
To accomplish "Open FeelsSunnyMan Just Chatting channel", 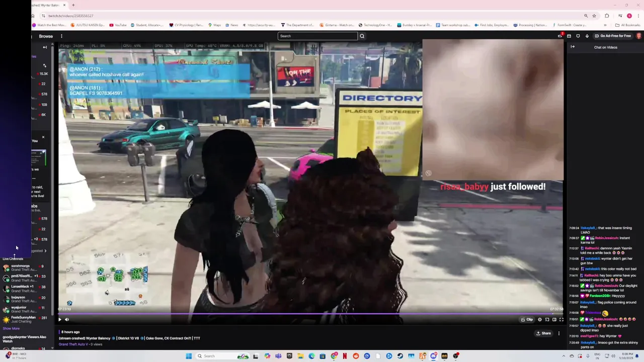I will pyautogui.click(x=24, y=319).
